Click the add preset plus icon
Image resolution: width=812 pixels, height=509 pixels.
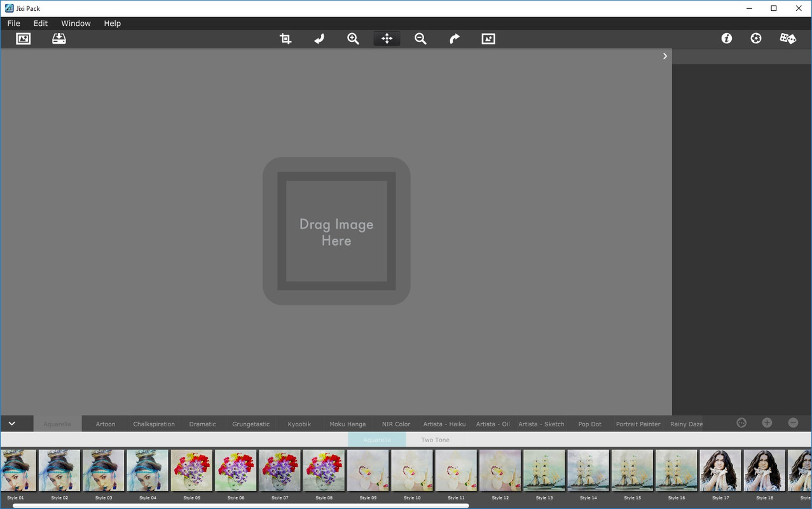[767, 422]
